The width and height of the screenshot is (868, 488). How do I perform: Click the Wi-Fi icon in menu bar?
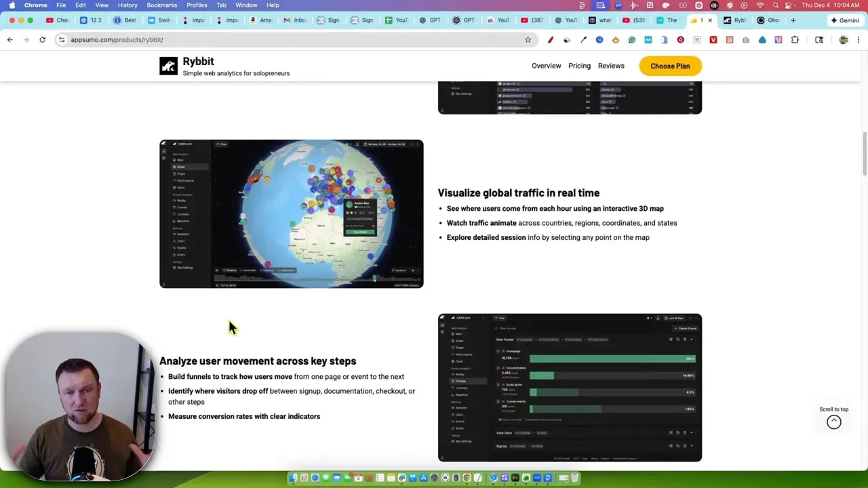tap(760, 5)
